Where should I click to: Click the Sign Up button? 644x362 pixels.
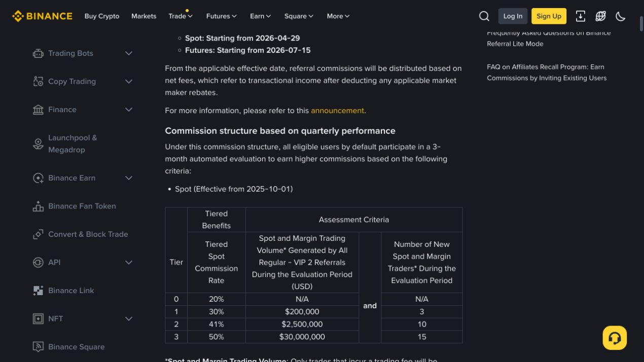tap(549, 16)
